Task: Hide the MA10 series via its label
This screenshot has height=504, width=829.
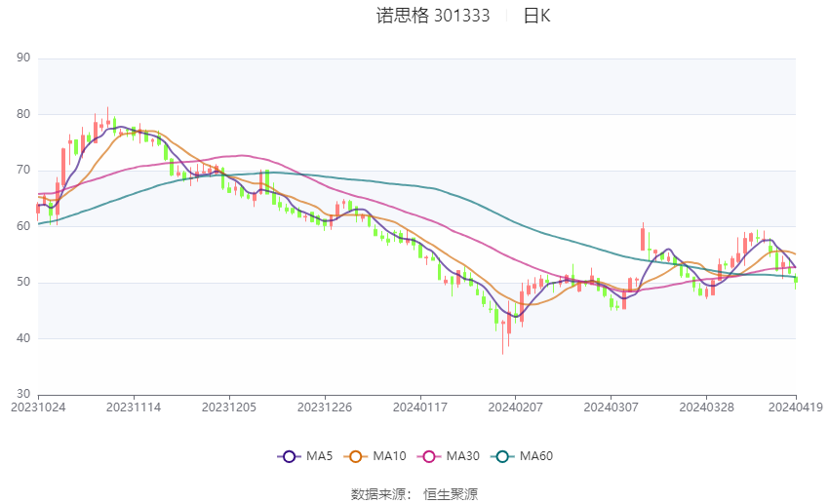Action: click(x=390, y=456)
